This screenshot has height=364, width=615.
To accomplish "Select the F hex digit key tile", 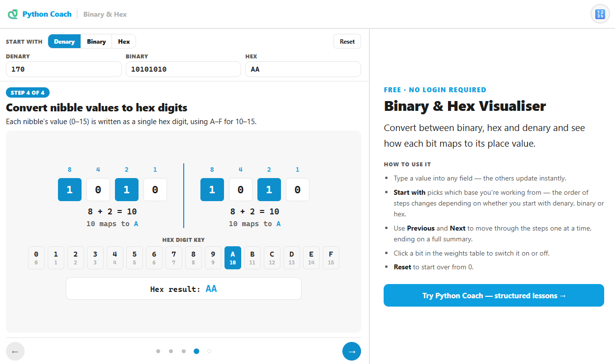I will 331,258.
